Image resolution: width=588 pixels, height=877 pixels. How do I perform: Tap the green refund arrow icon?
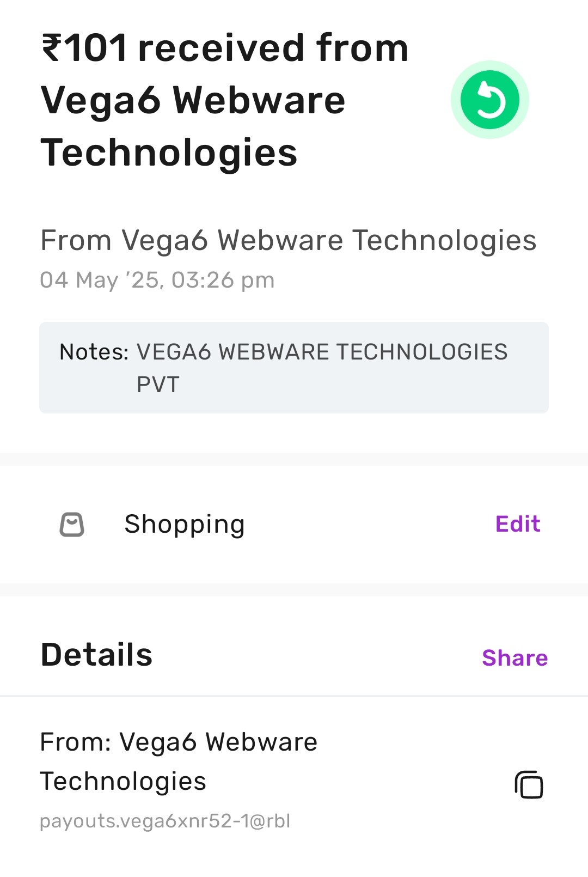click(489, 100)
